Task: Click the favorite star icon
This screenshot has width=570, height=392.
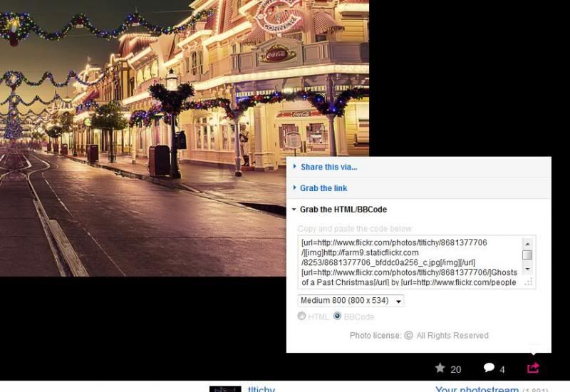Action: click(440, 368)
